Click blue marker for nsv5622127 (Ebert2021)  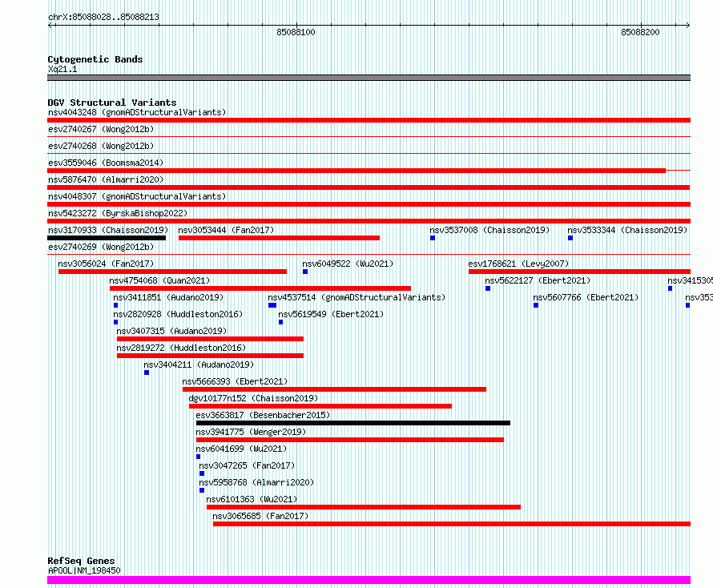click(x=488, y=288)
